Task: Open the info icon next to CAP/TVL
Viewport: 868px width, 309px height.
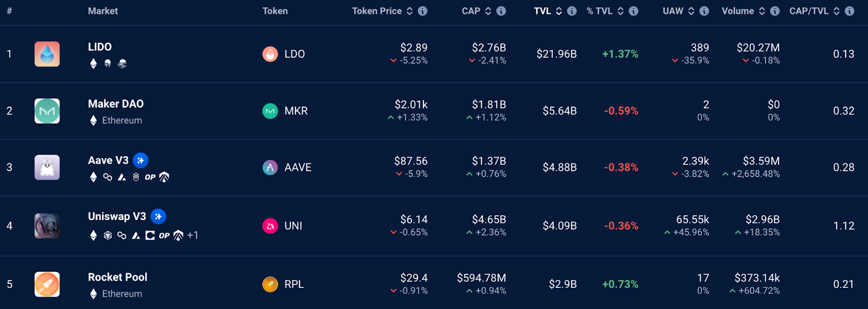Action: click(x=850, y=11)
